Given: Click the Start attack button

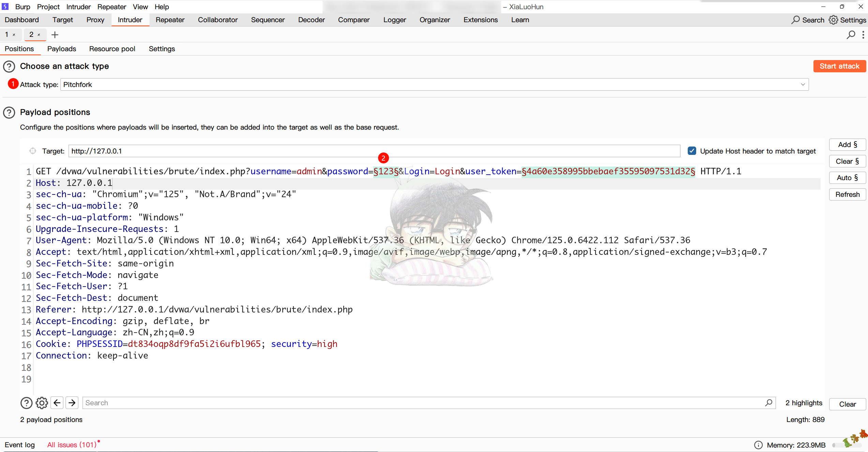Looking at the screenshot, I should [840, 66].
